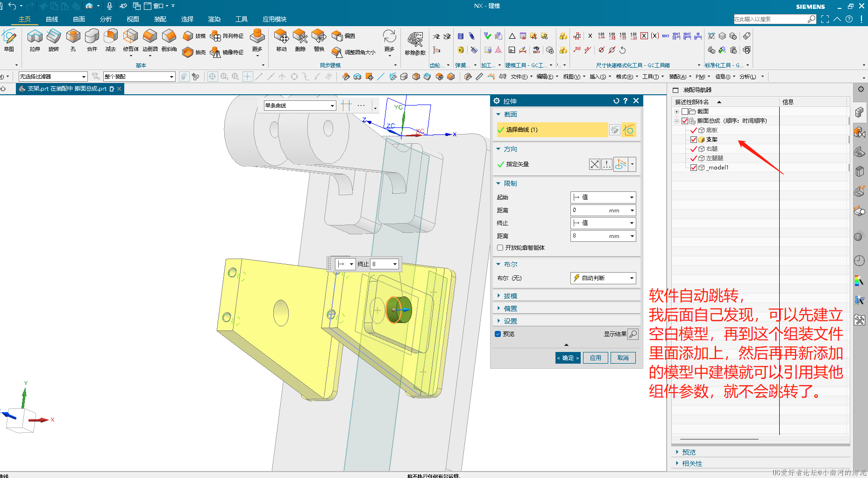This screenshot has width=868, height=478.
Task: Select the 修剪体 trim body tool
Action: [x=131, y=40]
